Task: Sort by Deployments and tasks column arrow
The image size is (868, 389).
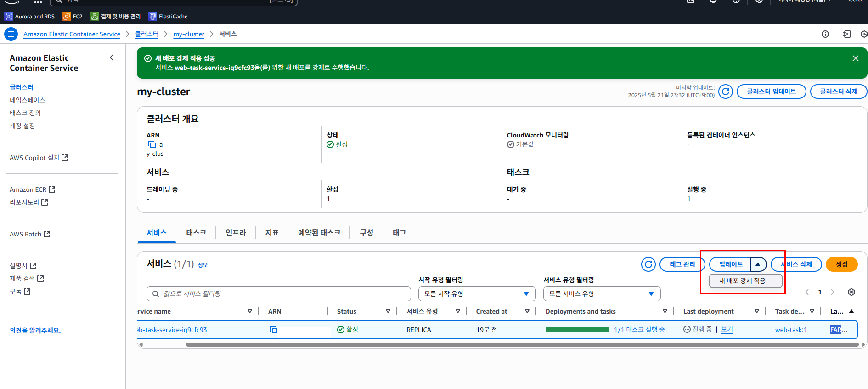Action: click(665, 312)
